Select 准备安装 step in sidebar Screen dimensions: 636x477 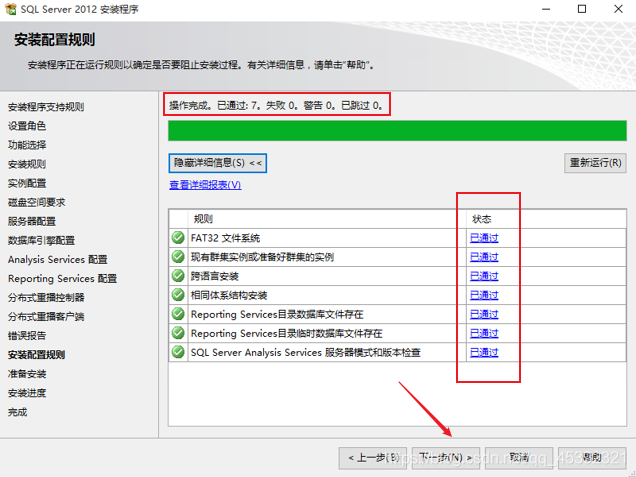point(27,374)
